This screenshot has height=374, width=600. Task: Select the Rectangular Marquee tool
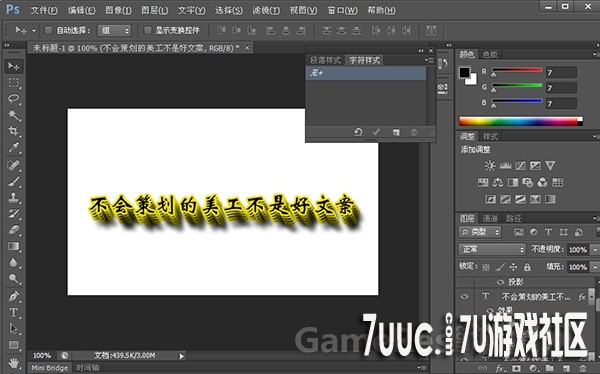14,83
